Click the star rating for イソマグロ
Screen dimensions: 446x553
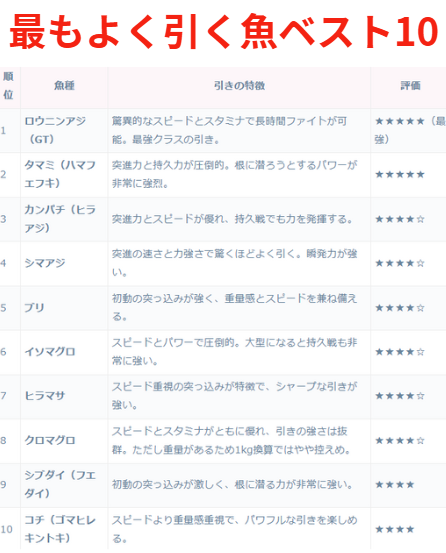[400, 352]
